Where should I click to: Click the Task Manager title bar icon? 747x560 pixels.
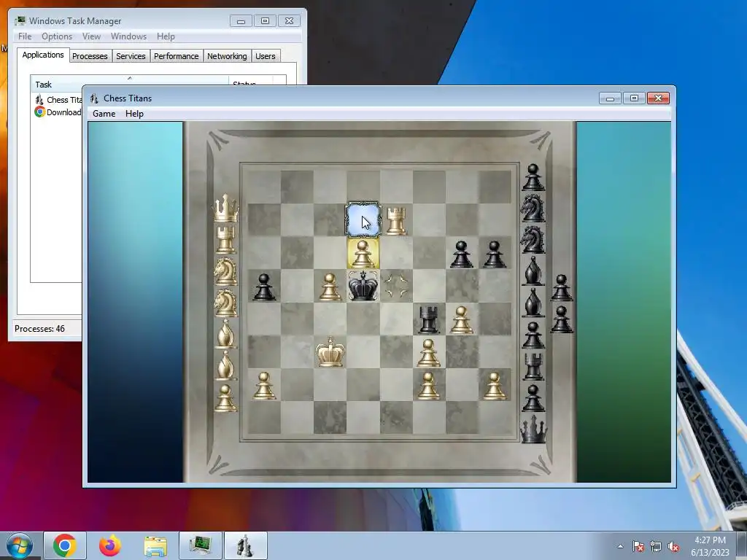point(20,21)
